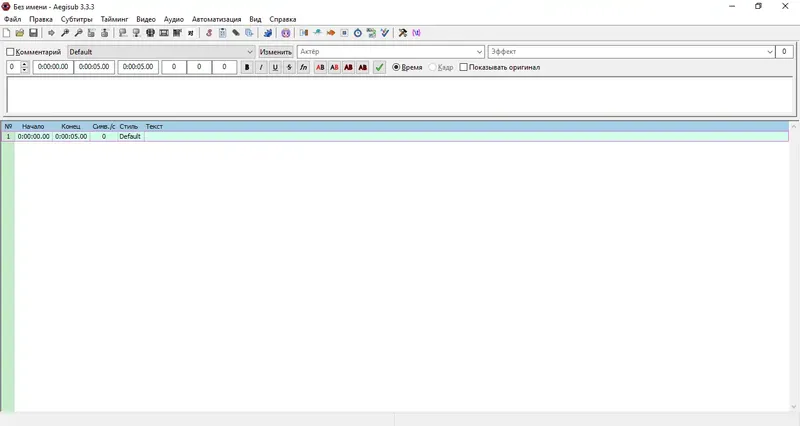800x426 pixels.
Task: Open the Shift times icon
Action: coord(304,33)
